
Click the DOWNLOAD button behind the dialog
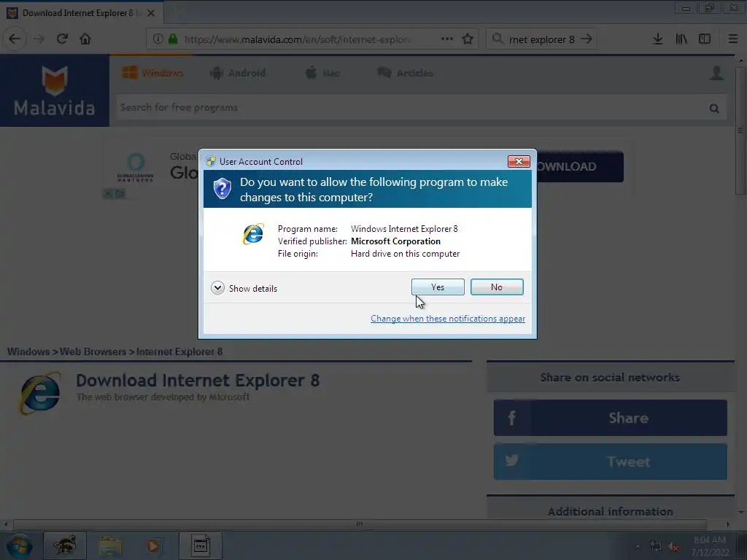[579, 166]
